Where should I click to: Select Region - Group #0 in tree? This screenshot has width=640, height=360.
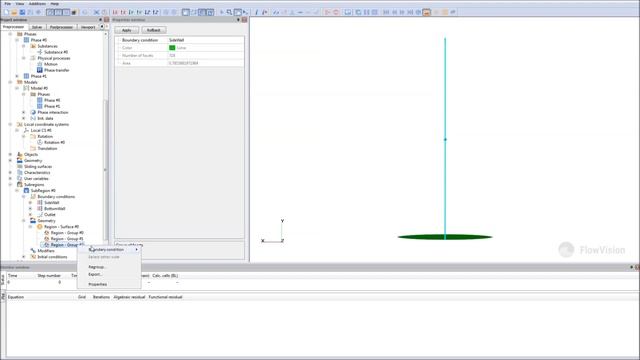[x=67, y=233]
